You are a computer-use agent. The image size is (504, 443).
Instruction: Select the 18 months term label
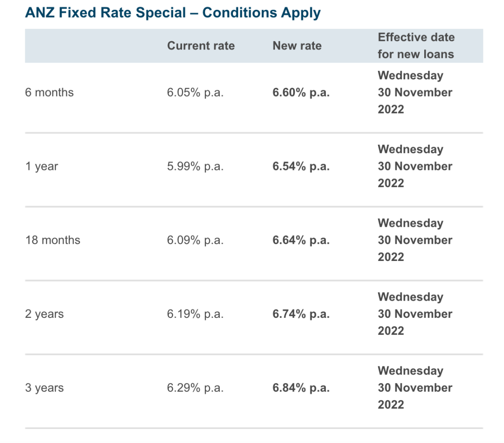click(x=53, y=240)
